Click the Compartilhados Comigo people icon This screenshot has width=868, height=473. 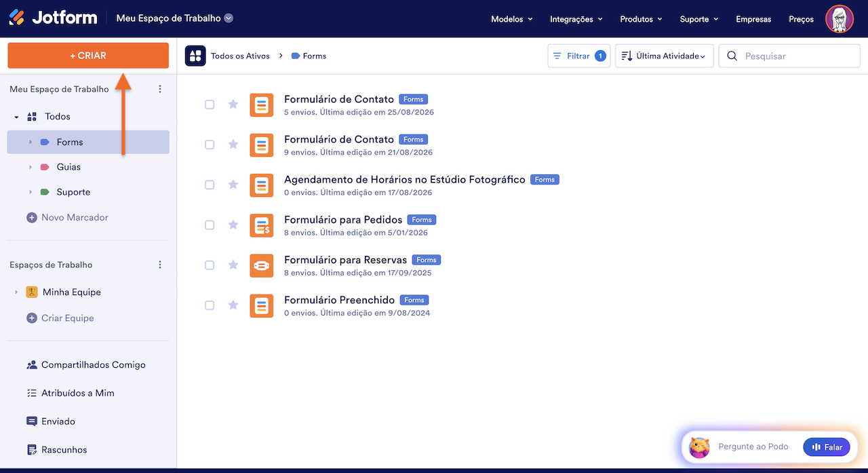point(31,365)
